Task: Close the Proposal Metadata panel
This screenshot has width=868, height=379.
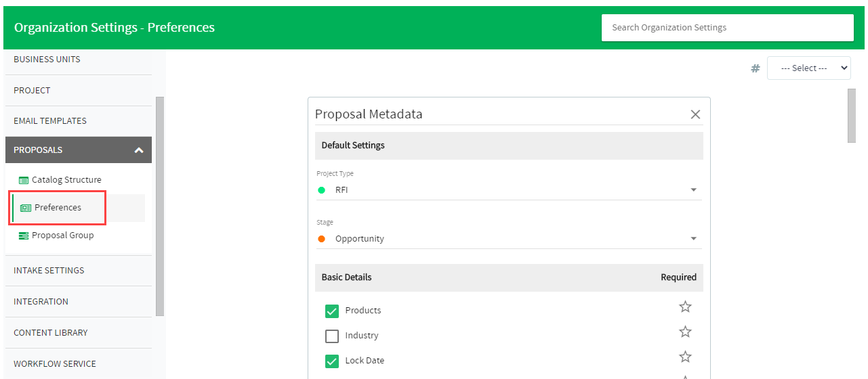Action: [695, 114]
